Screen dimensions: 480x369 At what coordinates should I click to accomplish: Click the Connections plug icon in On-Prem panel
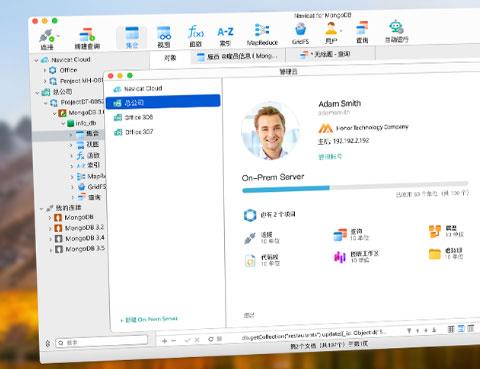[250, 238]
